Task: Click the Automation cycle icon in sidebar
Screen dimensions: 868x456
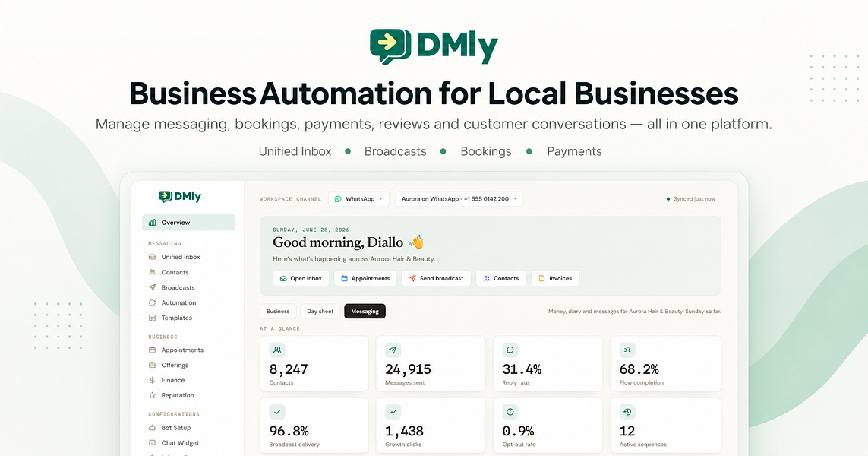Action: click(x=152, y=303)
